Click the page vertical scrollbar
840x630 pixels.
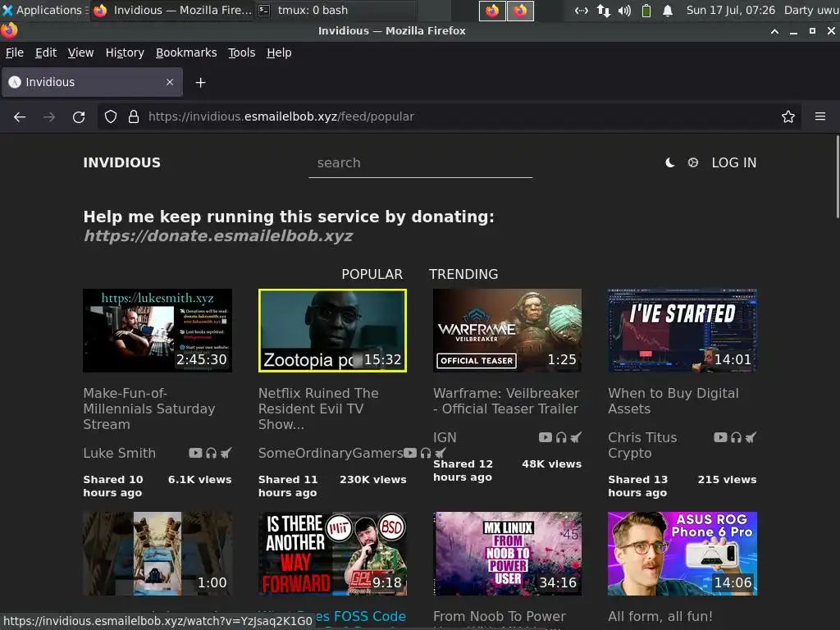tap(838, 177)
